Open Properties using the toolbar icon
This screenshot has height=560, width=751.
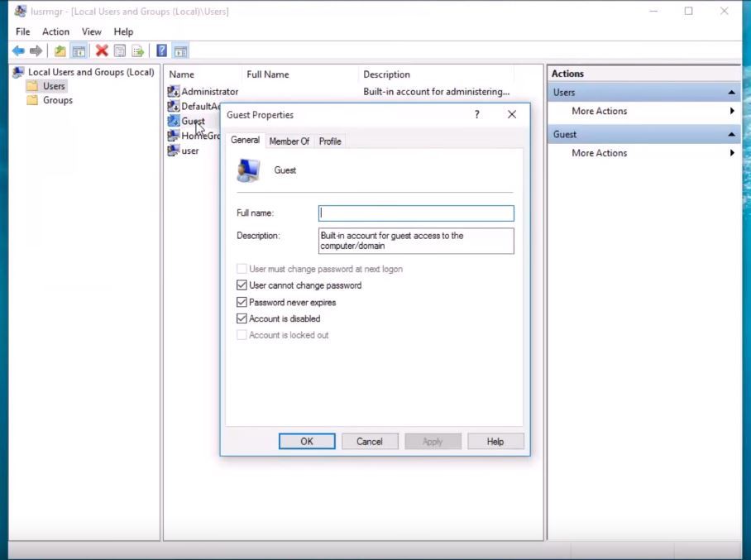[x=120, y=50]
